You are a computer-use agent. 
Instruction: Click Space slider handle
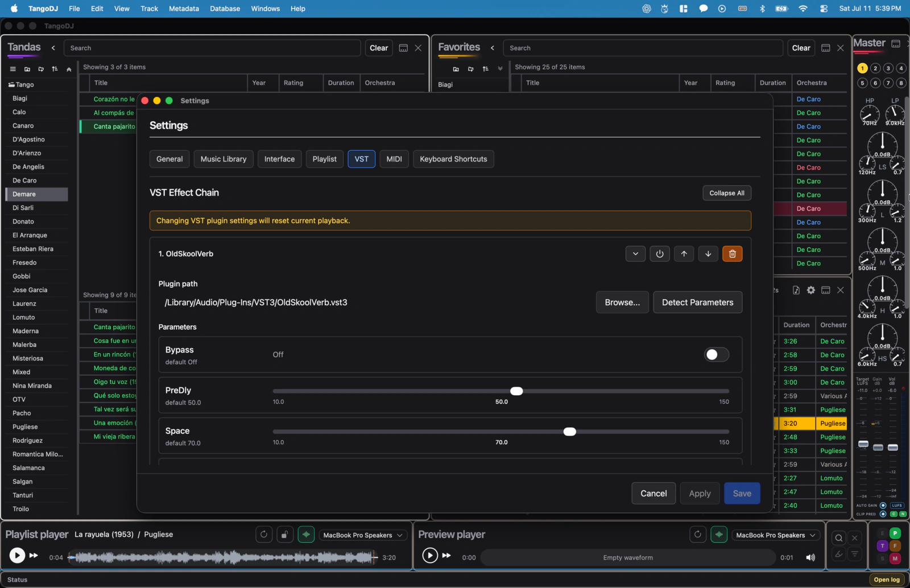pyautogui.click(x=569, y=432)
